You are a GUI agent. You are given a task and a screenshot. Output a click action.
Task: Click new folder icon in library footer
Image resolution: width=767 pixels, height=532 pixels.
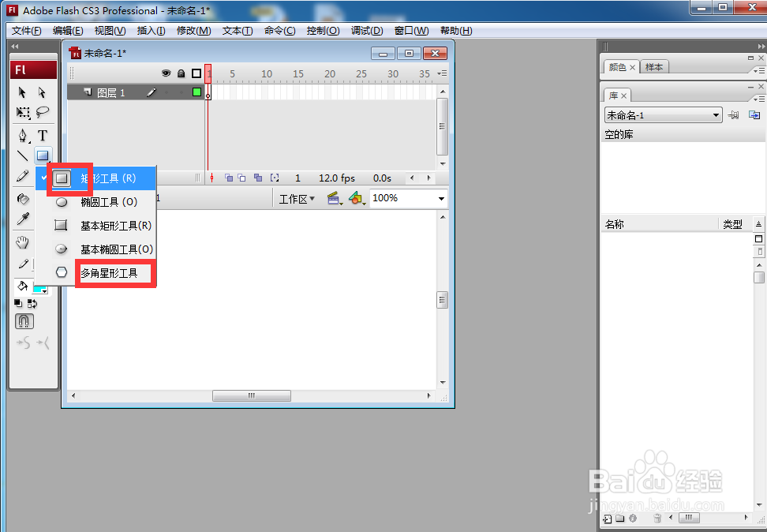(x=619, y=519)
